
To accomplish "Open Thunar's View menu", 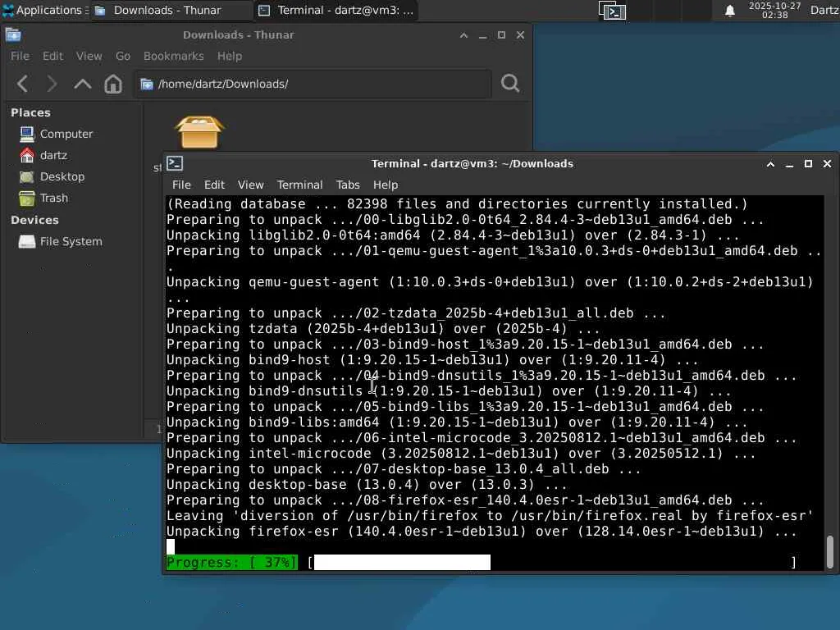I will (x=89, y=56).
